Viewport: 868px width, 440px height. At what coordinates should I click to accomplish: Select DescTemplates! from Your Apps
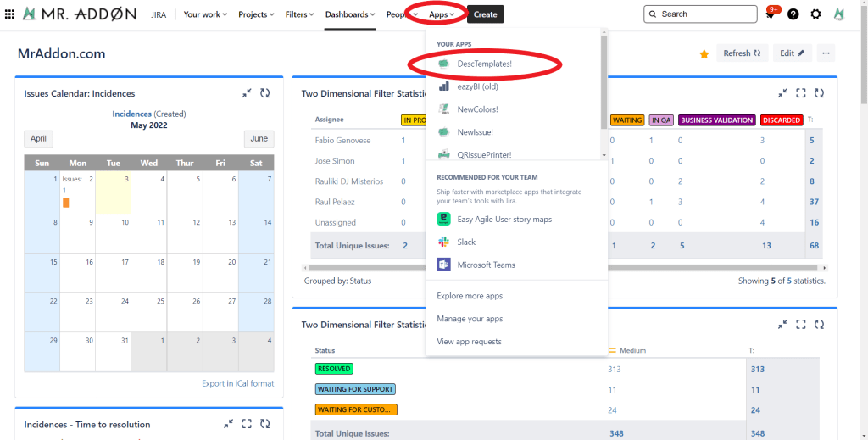(484, 64)
